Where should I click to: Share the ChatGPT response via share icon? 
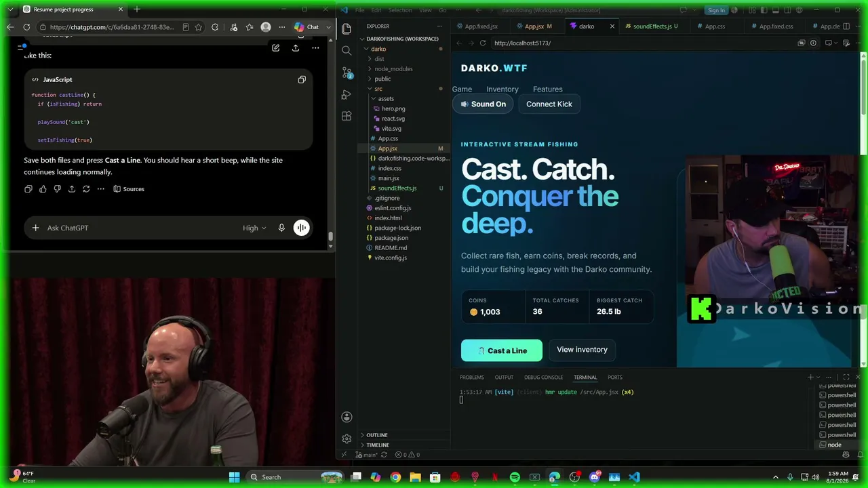coord(71,189)
